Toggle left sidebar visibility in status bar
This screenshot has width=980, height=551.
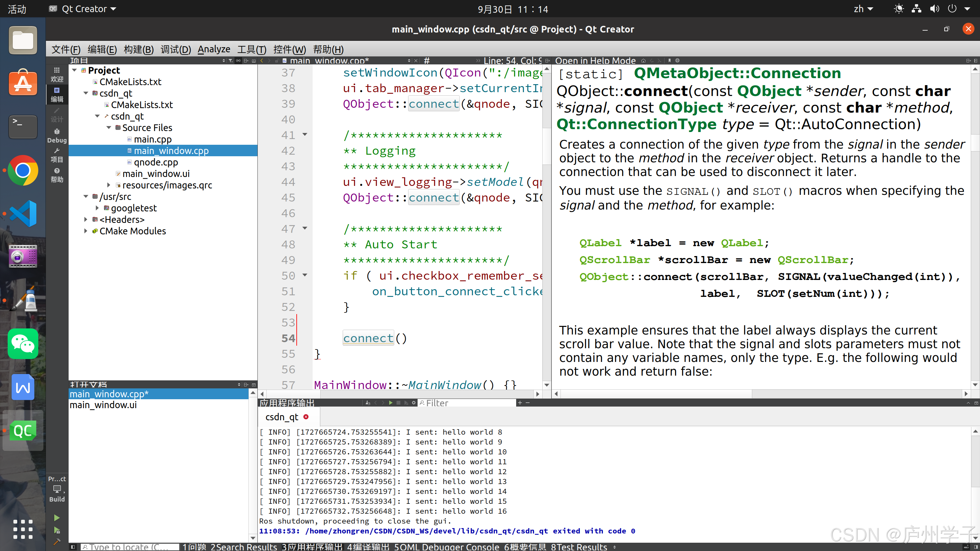(x=73, y=547)
